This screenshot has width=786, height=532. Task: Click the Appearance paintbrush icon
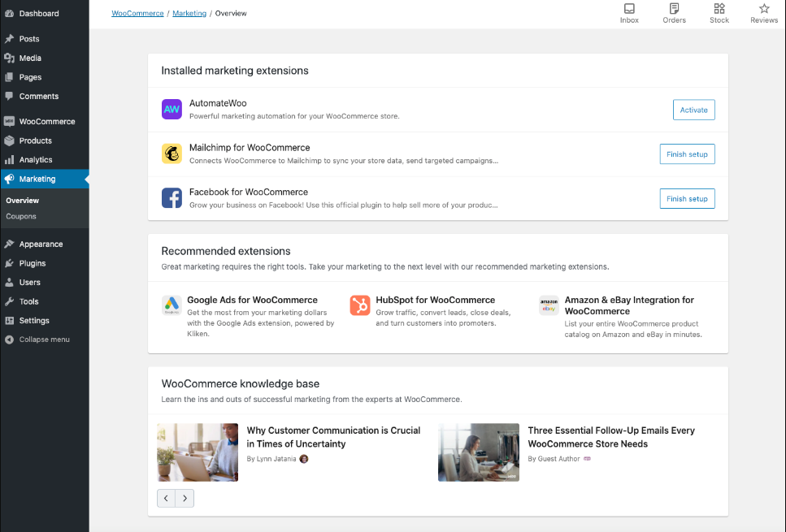click(x=9, y=244)
